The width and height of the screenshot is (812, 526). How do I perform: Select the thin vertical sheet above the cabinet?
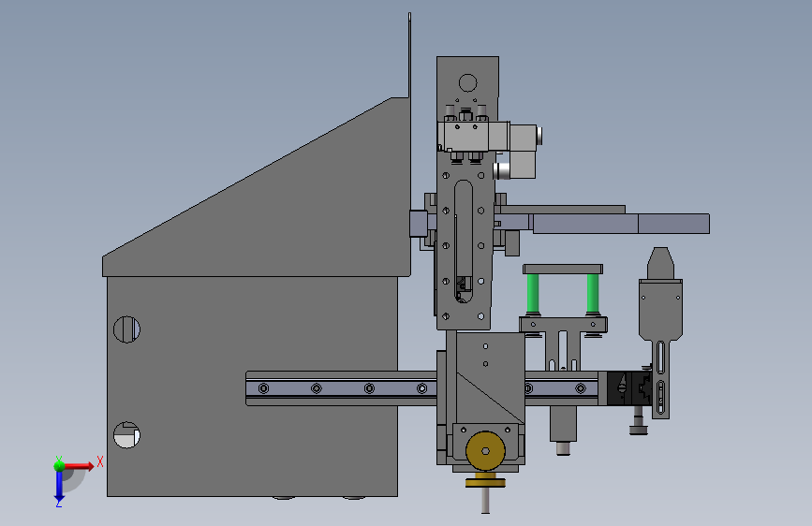coord(409,55)
